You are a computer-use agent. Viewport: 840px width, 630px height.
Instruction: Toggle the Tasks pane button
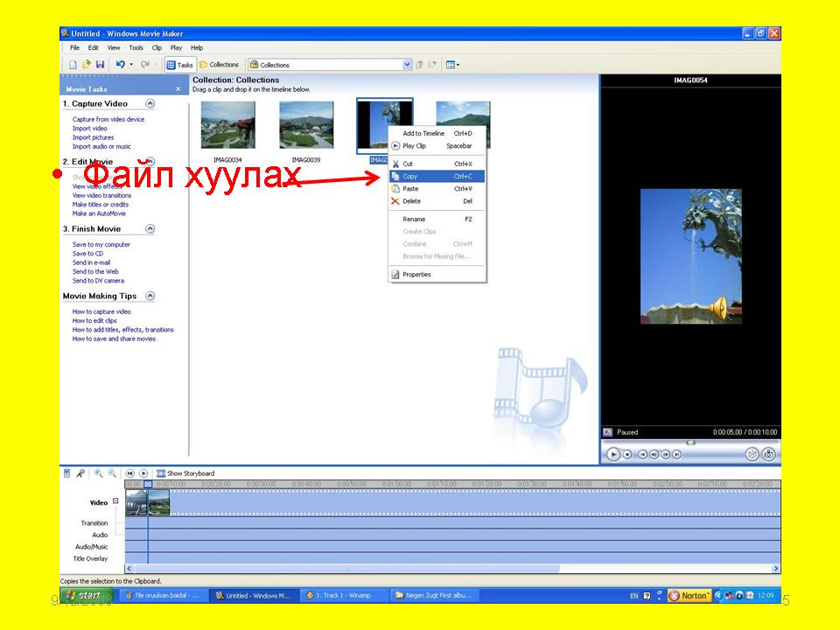pyautogui.click(x=179, y=65)
